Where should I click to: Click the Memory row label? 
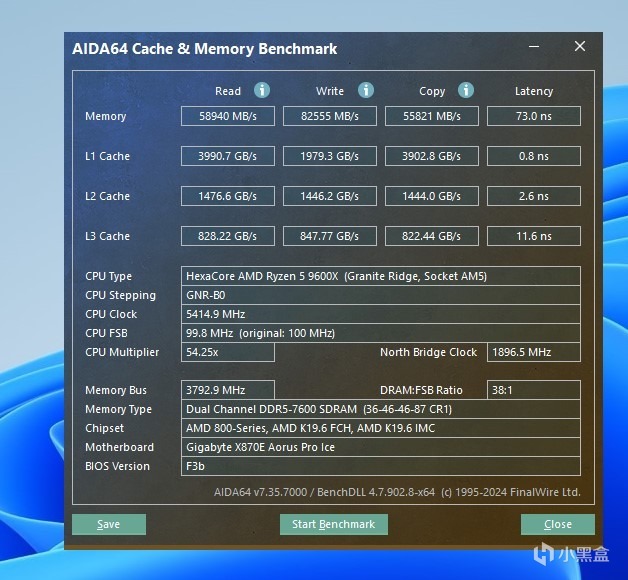click(x=106, y=117)
